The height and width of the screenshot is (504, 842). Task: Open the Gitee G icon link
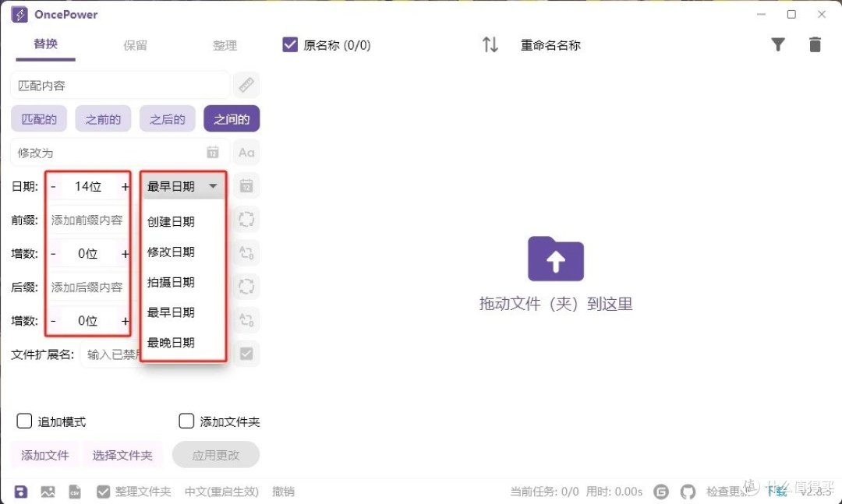pyautogui.click(x=661, y=491)
